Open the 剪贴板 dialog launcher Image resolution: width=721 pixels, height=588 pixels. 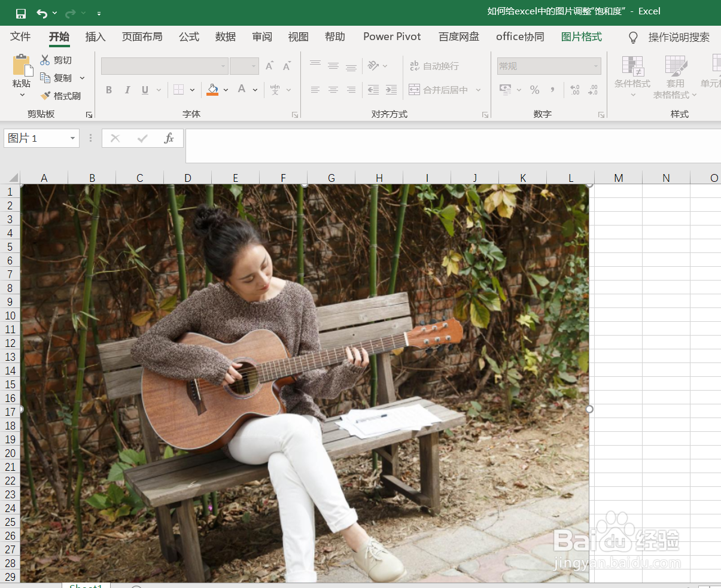[89, 114]
